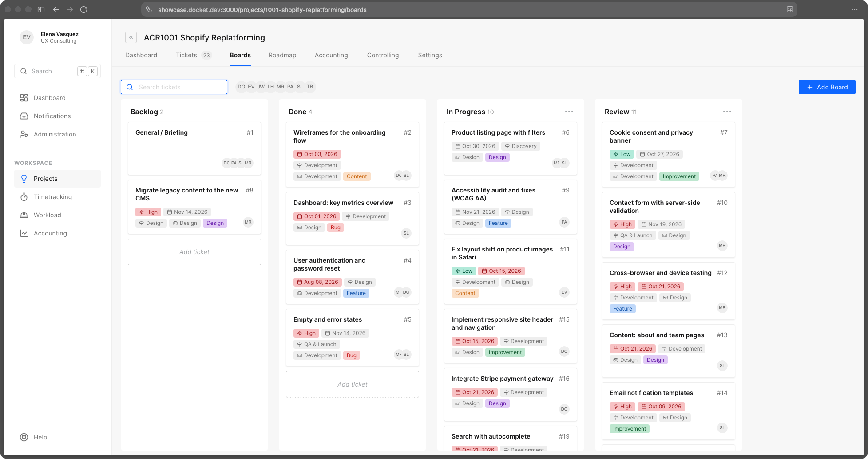Viewport: 868px width, 459px height.
Task: Open Accounting chart item in sidebar
Action: click(x=57, y=233)
